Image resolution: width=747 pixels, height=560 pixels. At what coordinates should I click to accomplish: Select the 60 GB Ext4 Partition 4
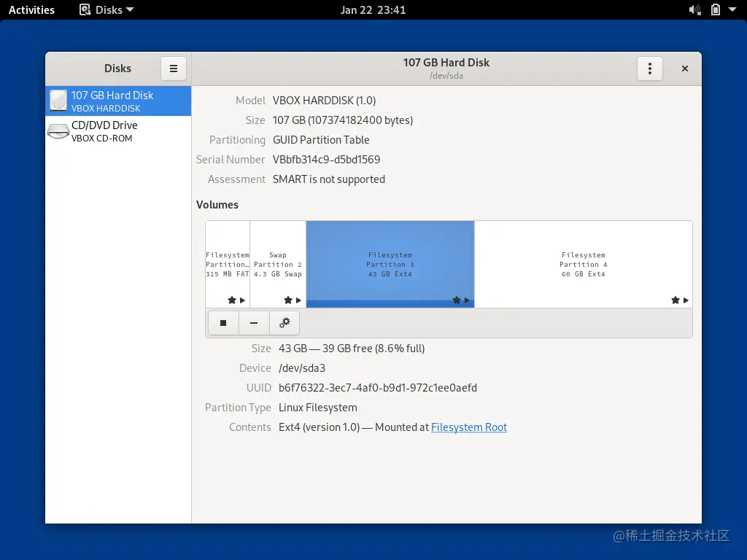click(x=584, y=264)
